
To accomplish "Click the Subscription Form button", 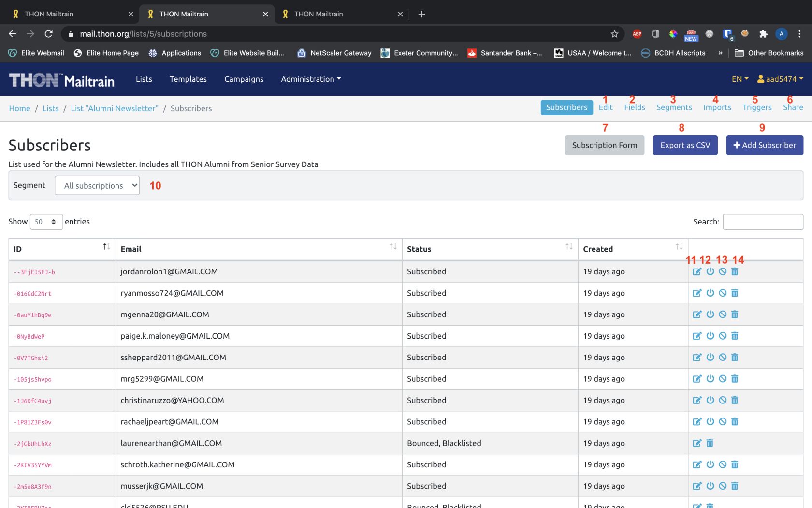I will coord(604,145).
